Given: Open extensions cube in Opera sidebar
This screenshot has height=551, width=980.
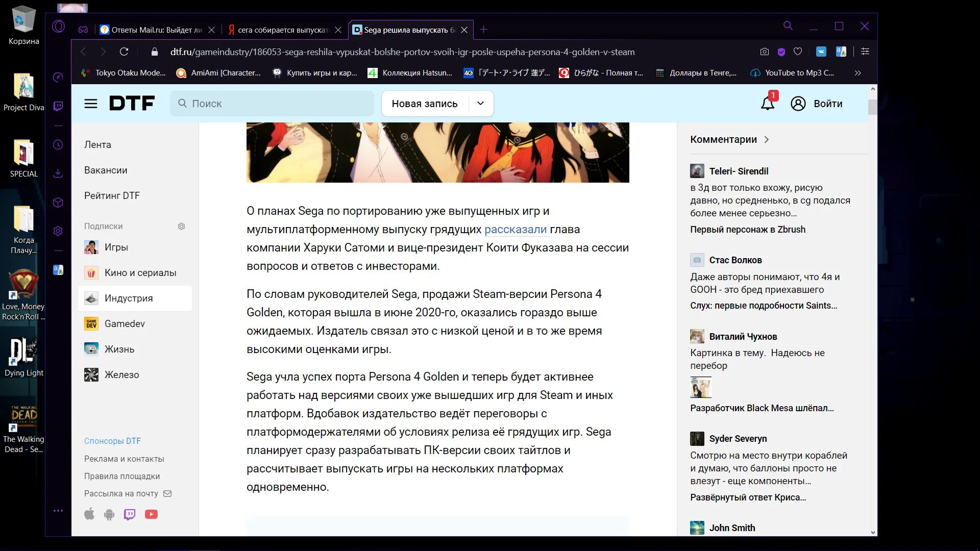Looking at the screenshot, I should (58, 203).
